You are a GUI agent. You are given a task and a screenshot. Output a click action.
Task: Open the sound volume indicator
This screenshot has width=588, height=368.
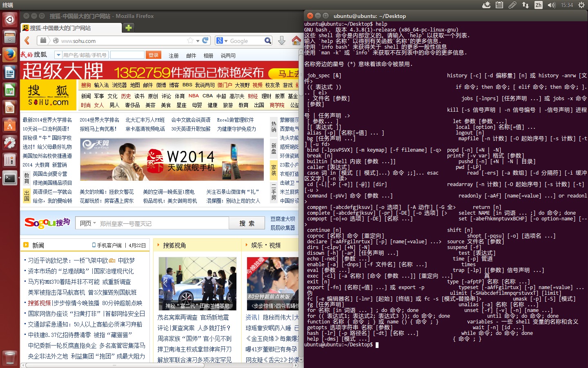(552, 5)
